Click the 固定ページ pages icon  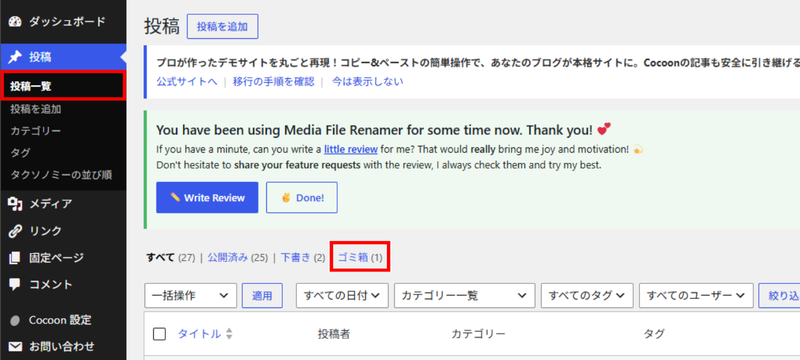(16, 258)
